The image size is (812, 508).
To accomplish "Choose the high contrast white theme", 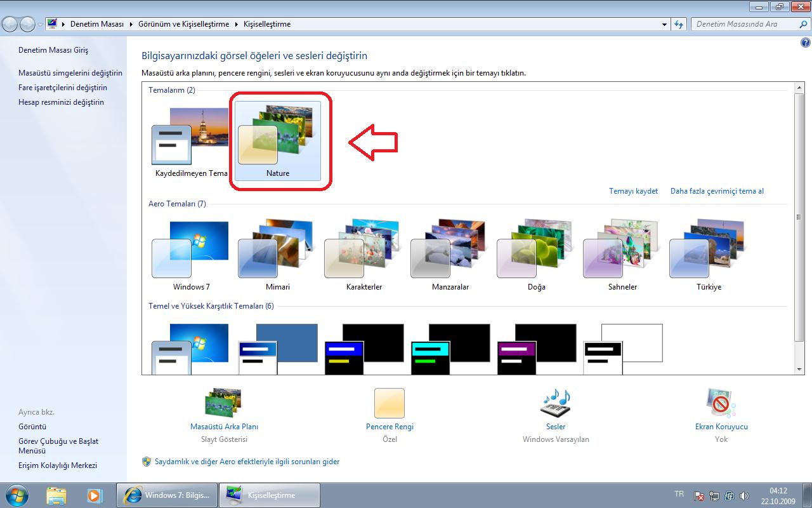I will (623, 349).
